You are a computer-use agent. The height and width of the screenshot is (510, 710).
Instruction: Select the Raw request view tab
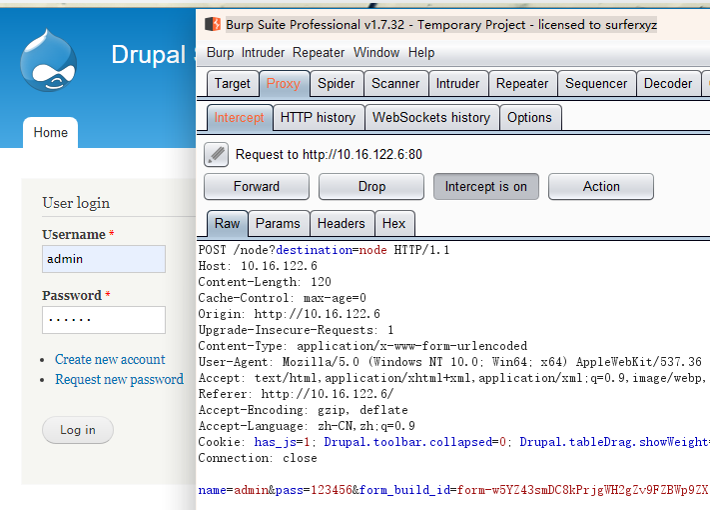(x=227, y=223)
